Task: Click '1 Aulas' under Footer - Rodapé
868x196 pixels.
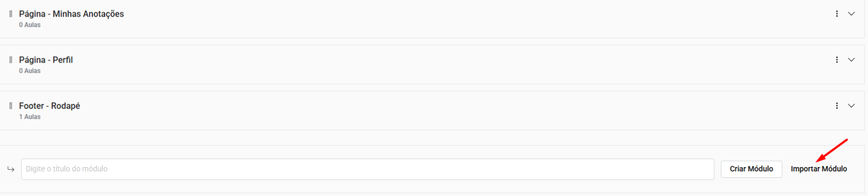Action: tap(30, 117)
